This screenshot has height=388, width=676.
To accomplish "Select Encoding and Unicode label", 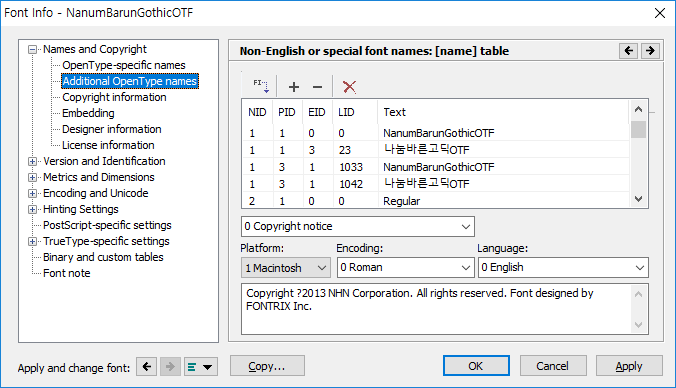I will pyautogui.click(x=96, y=193).
